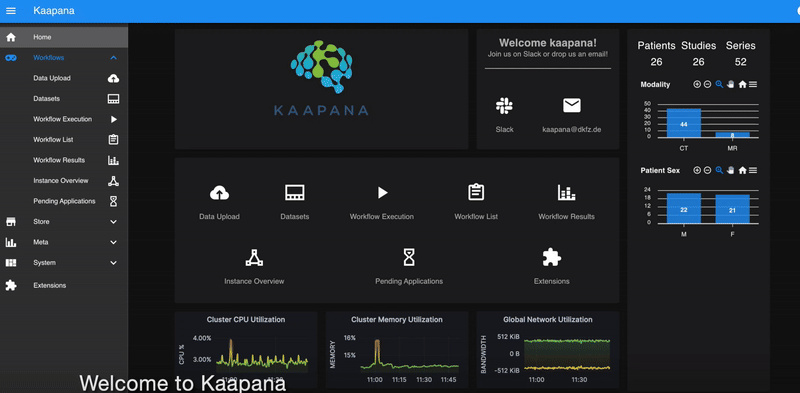Click the Studies heading
The height and width of the screenshot is (393, 800).
coord(698,45)
